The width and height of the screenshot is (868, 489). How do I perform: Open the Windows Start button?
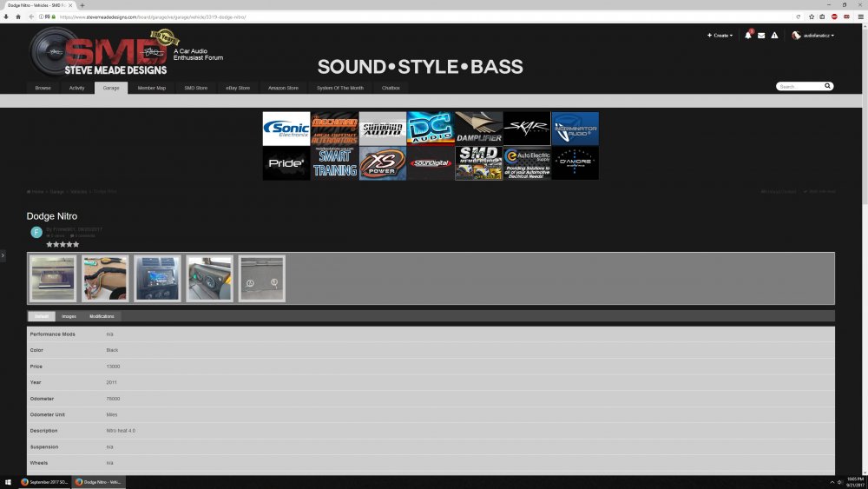(x=8, y=482)
